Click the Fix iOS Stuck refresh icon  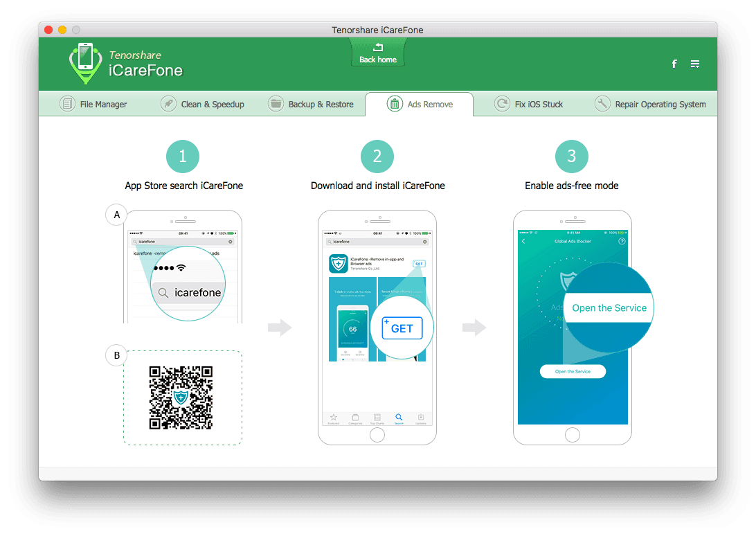(x=502, y=104)
